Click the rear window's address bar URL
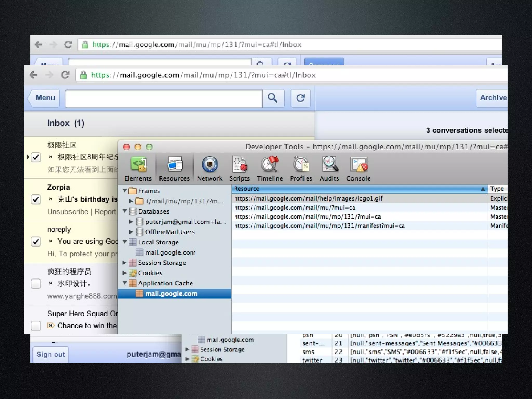The image size is (532, 399). click(x=197, y=45)
